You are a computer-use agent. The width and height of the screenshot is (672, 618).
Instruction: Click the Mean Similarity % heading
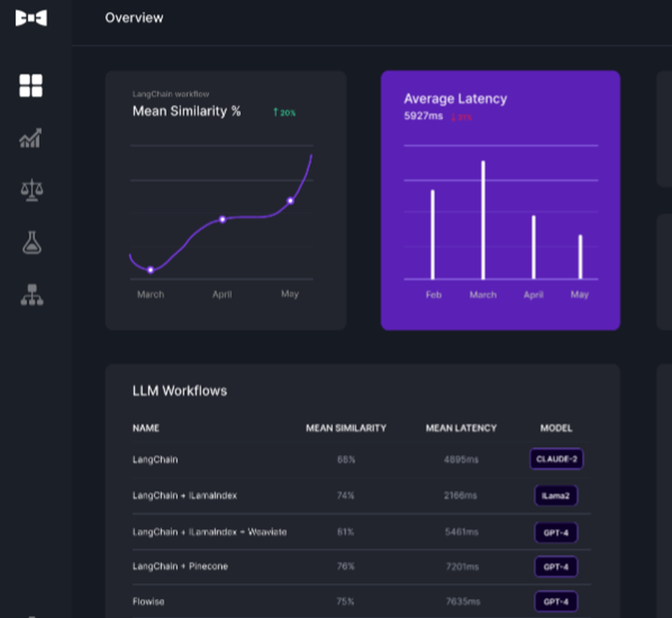point(186,111)
